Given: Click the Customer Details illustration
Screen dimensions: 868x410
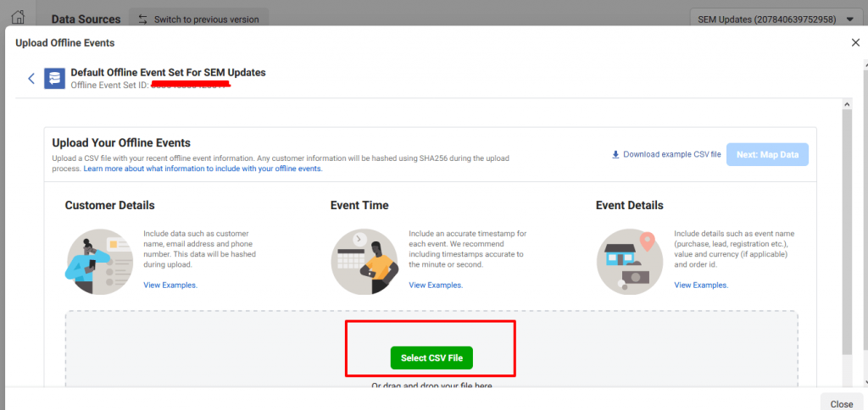Looking at the screenshot, I should pos(100,262).
